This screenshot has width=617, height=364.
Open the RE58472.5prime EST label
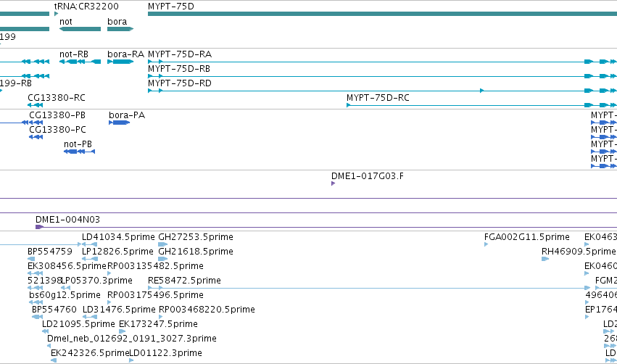pyautogui.click(x=184, y=280)
